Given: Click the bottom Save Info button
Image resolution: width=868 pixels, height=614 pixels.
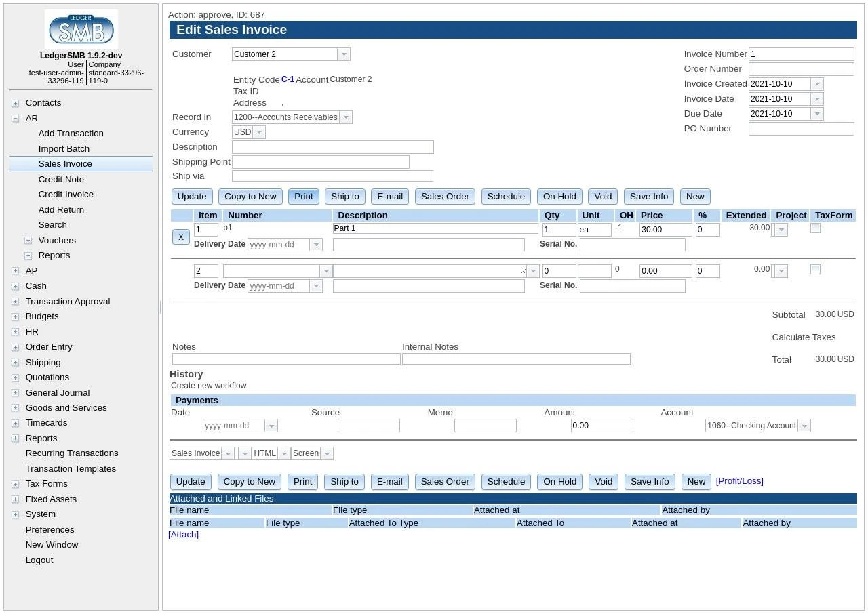Looking at the screenshot, I should pyautogui.click(x=650, y=482).
